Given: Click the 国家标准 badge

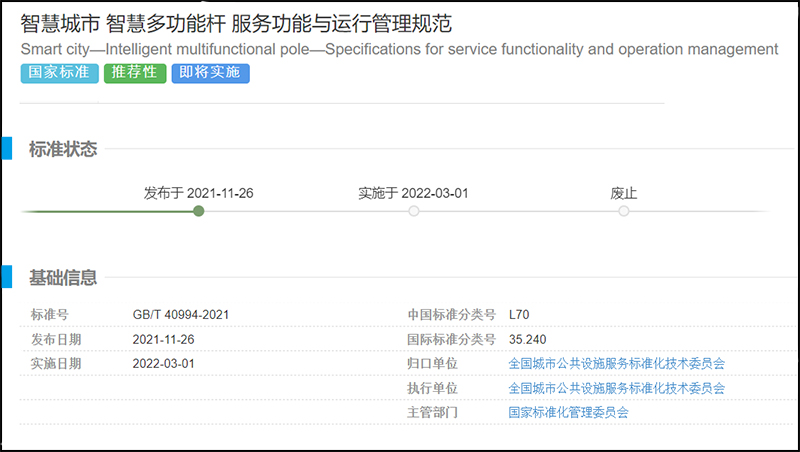Looking at the screenshot, I should [59, 73].
